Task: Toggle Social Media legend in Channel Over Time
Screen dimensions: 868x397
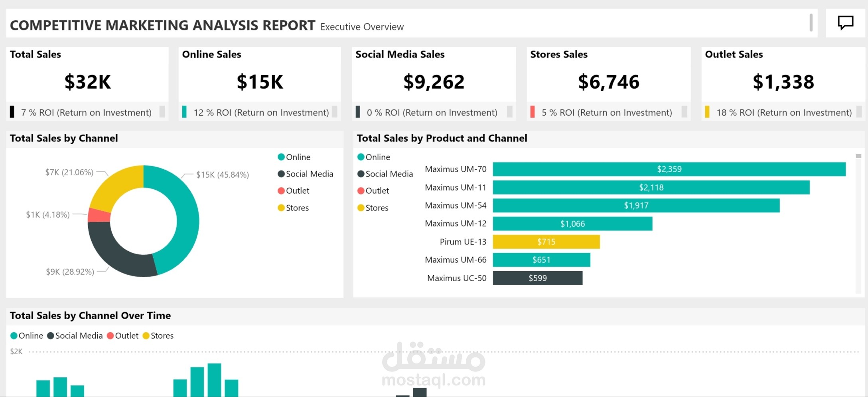Action: pos(75,335)
